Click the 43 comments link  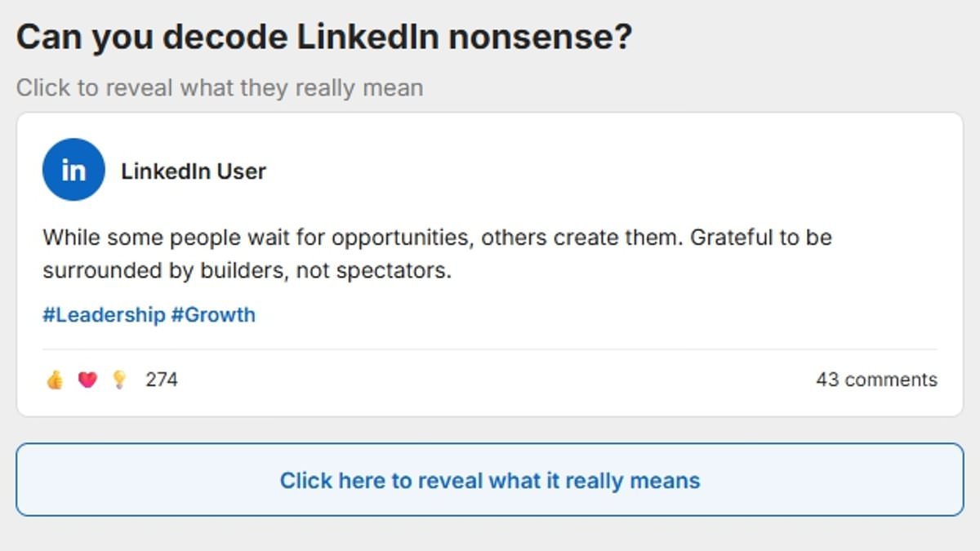click(x=877, y=379)
